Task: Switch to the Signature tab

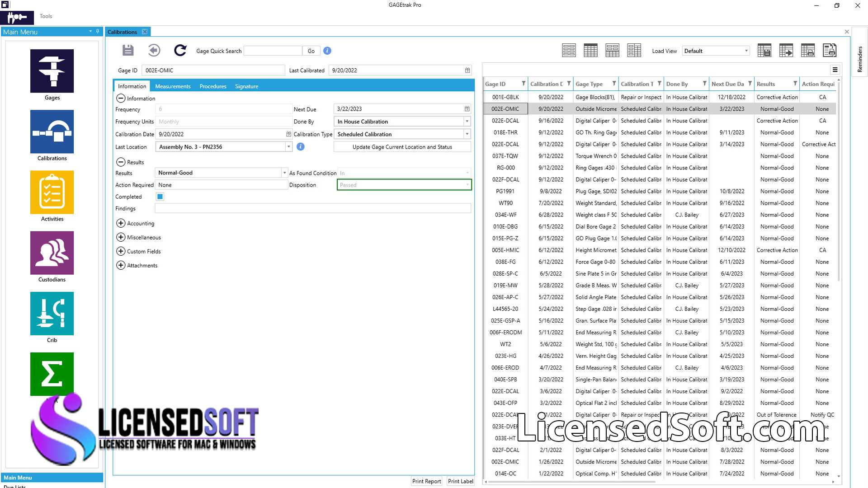Action: coord(246,86)
